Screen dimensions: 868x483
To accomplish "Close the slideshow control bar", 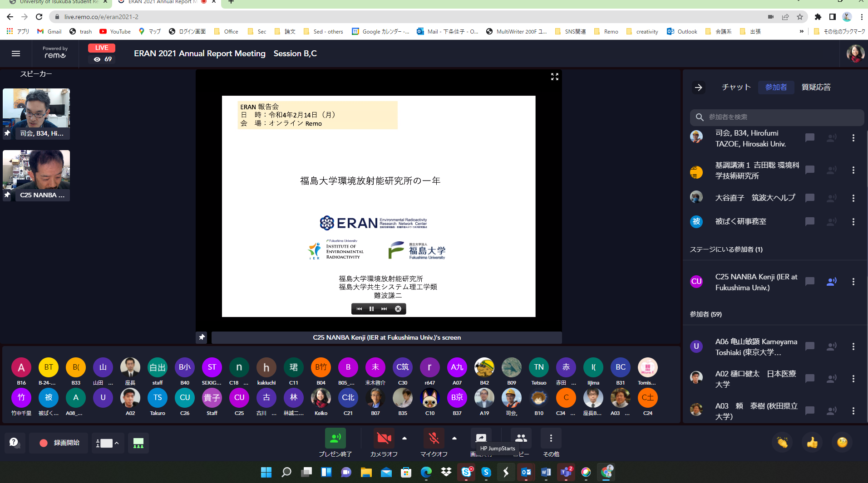I will tap(398, 309).
